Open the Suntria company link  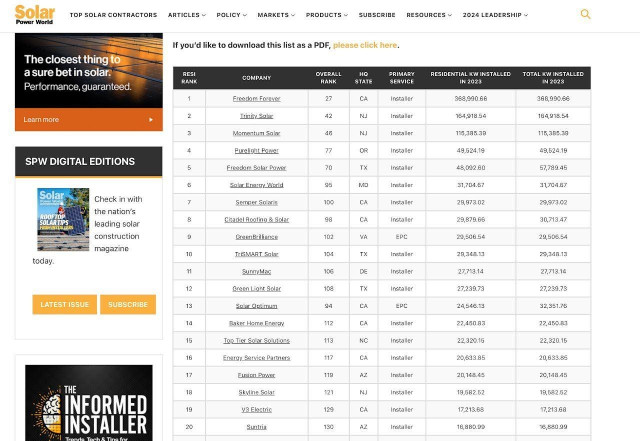pyautogui.click(x=256, y=427)
